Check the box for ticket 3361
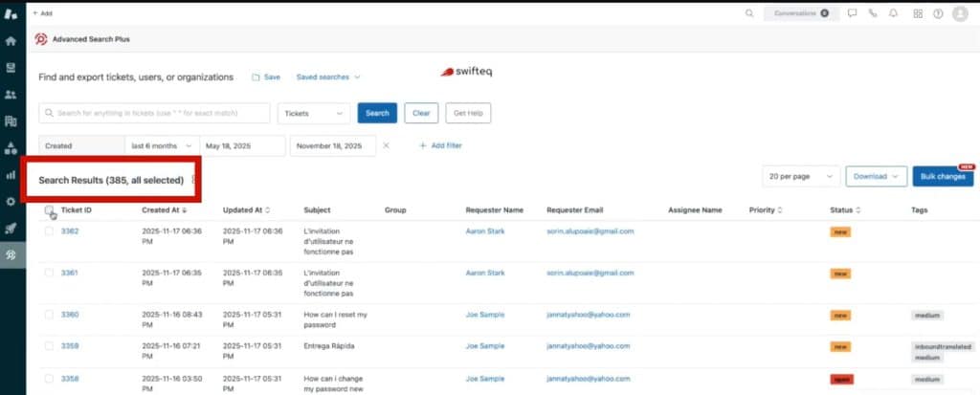Image resolution: width=980 pixels, height=395 pixels. (50, 273)
